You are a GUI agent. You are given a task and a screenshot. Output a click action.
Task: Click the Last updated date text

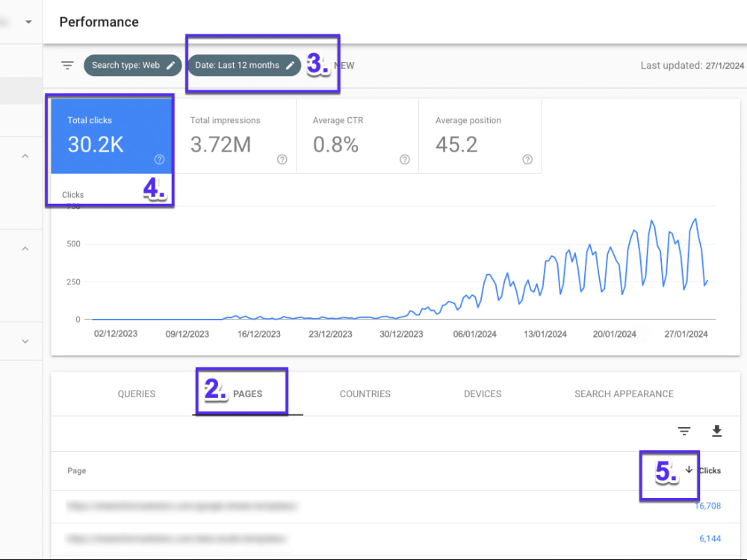(x=692, y=65)
